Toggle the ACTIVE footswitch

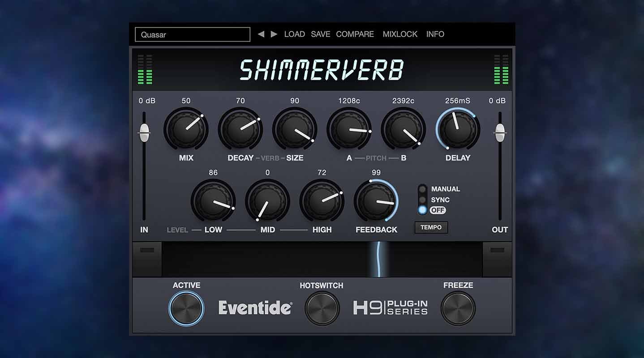tap(186, 308)
